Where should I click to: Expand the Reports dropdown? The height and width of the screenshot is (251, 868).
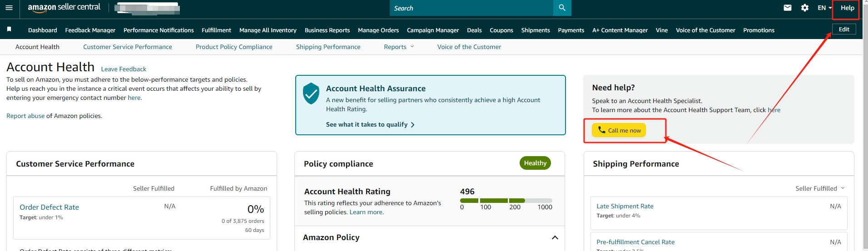(x=399, y=47)
